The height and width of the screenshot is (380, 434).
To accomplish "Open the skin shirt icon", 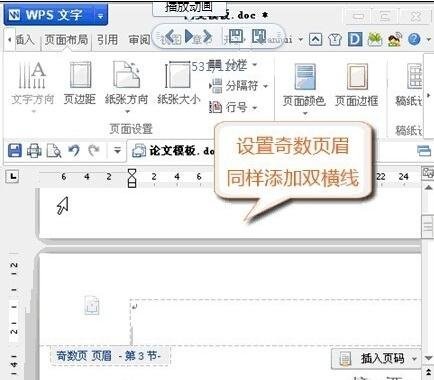I will [335, 40].
